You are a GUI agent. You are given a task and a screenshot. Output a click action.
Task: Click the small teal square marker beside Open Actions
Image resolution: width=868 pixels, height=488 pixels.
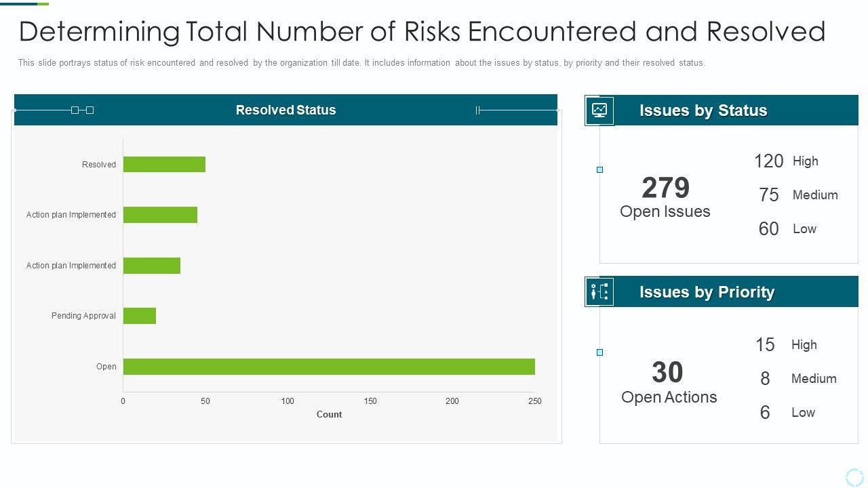(599, 352)
